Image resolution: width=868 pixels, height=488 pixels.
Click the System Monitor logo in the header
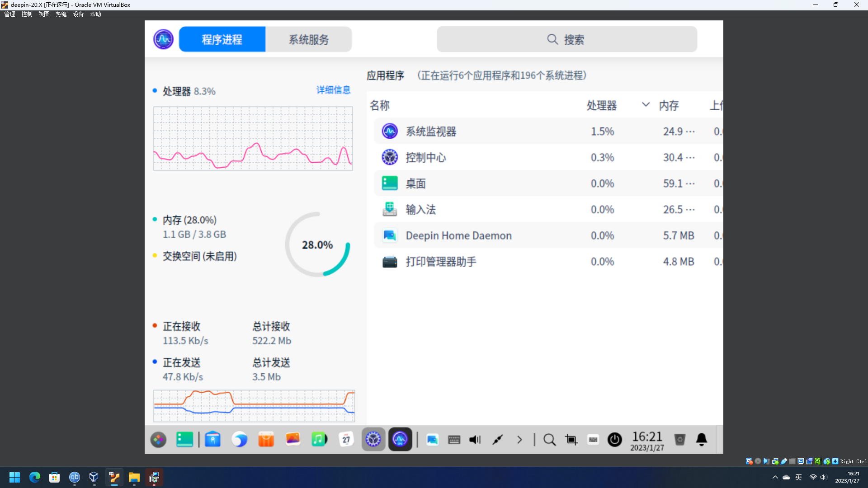[163, 39]
